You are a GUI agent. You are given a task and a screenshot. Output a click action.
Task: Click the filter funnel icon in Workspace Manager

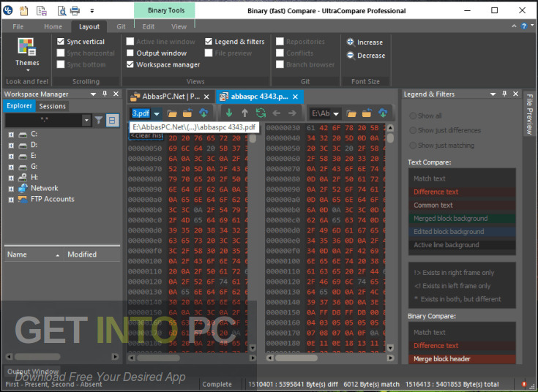(99, 120)
